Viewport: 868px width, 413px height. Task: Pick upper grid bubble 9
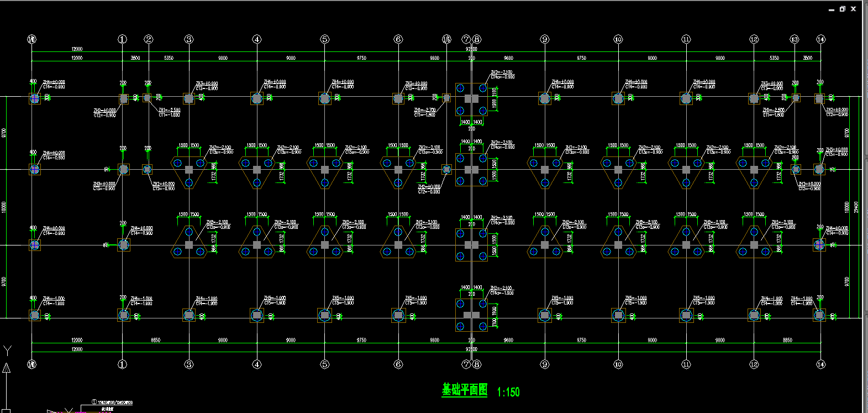tap(545, 39)
